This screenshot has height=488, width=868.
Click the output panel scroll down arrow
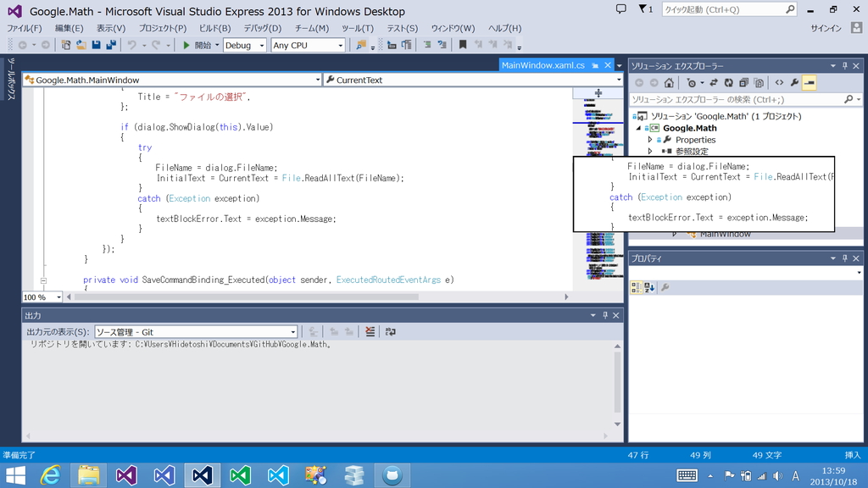click(x=617, y=424)
